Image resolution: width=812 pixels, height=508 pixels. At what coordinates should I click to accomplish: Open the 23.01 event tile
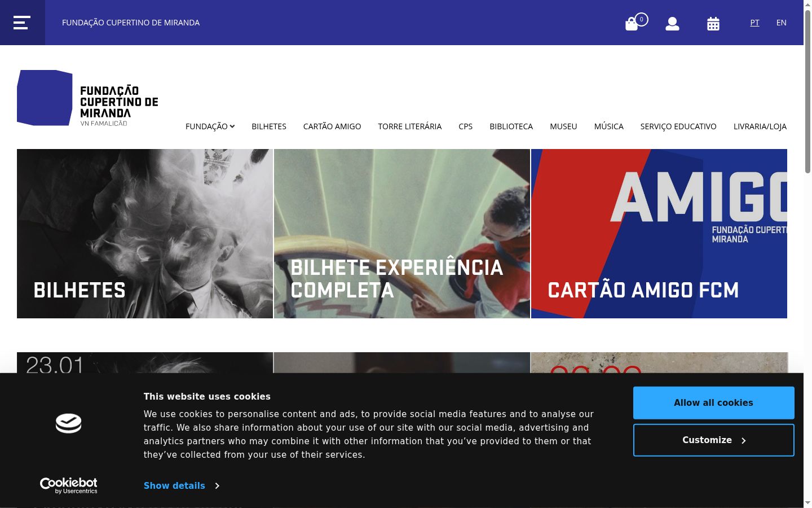point(145,362)
